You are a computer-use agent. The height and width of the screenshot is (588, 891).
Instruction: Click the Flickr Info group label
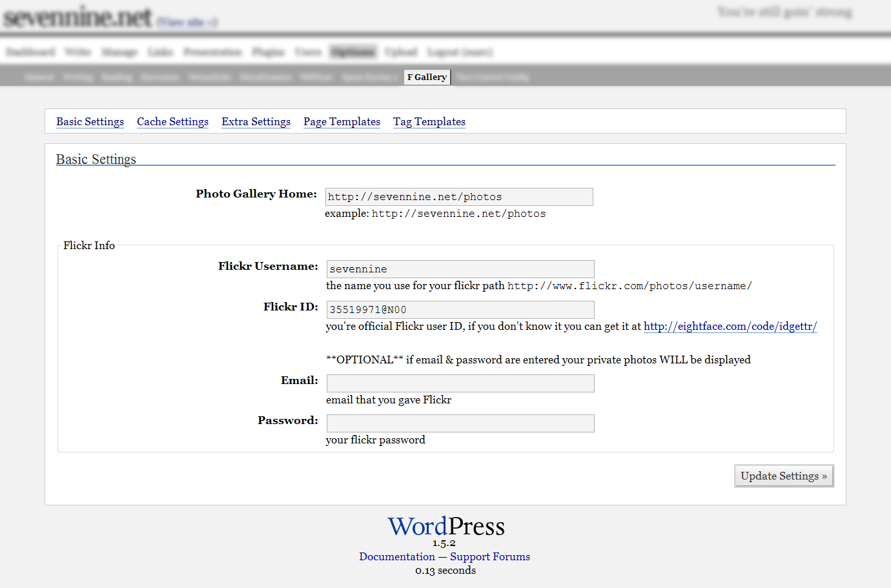89,245
